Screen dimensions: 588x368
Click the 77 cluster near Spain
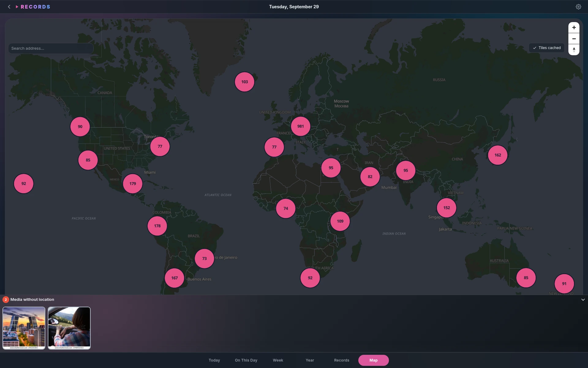[274, 147]
